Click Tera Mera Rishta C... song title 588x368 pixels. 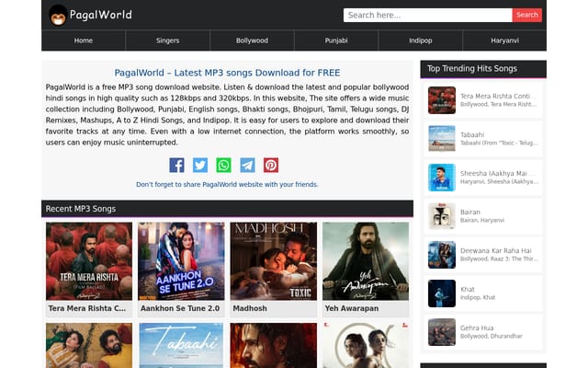[87, 308]
